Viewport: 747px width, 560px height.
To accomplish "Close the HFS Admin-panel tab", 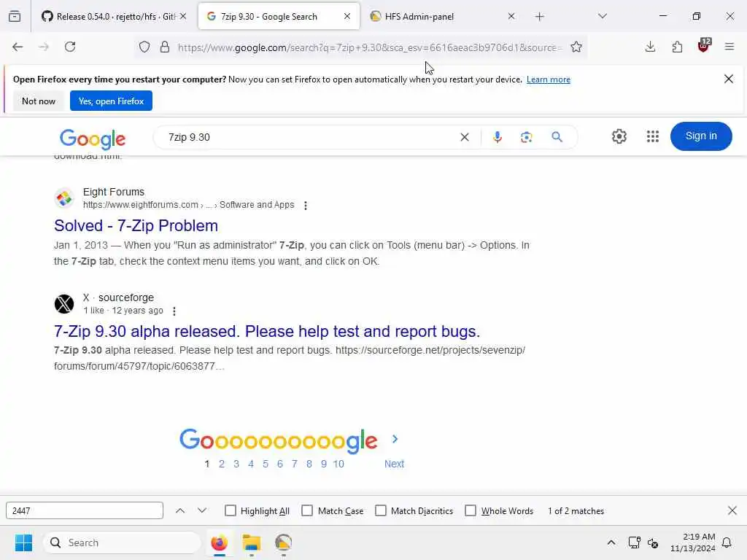I will pos(511,16).
